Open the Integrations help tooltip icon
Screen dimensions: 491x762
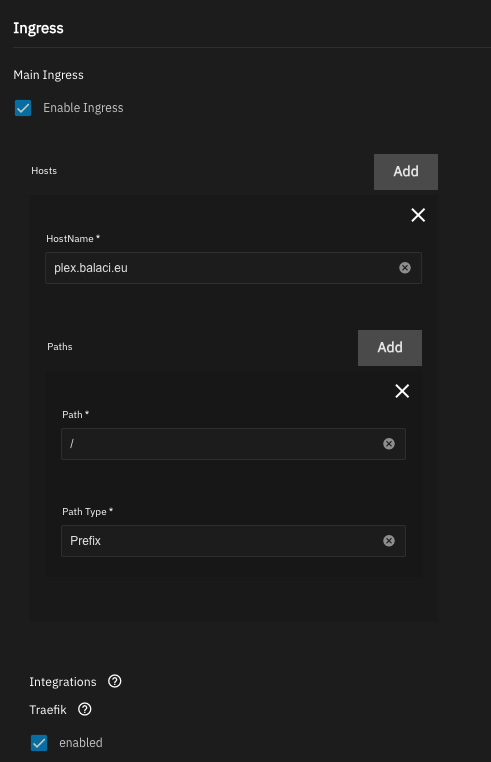tap(115, 681)
